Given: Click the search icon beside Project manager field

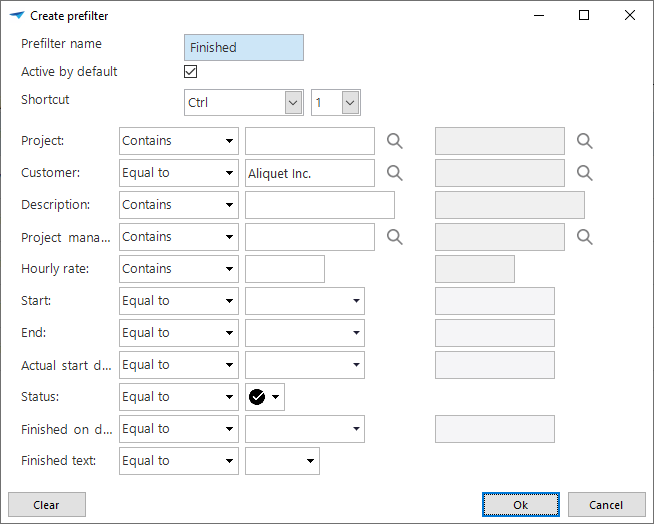Looking at the screenshot, I should pos(395,237).
